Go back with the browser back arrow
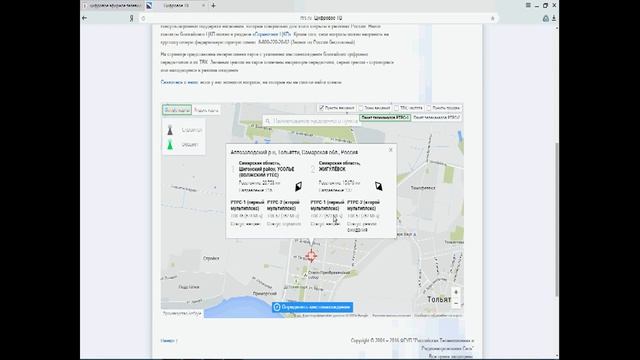Screen dimensions: 640x360 (x=84, y=18)
